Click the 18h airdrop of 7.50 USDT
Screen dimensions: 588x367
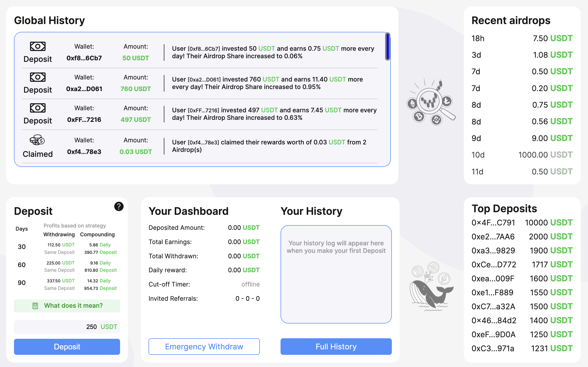522,38
